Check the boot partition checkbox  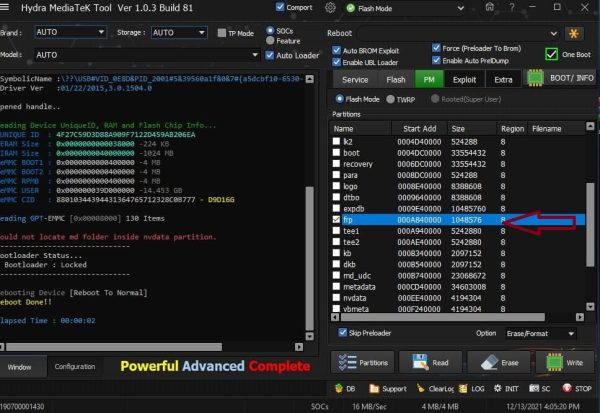[x=336, y=152]
